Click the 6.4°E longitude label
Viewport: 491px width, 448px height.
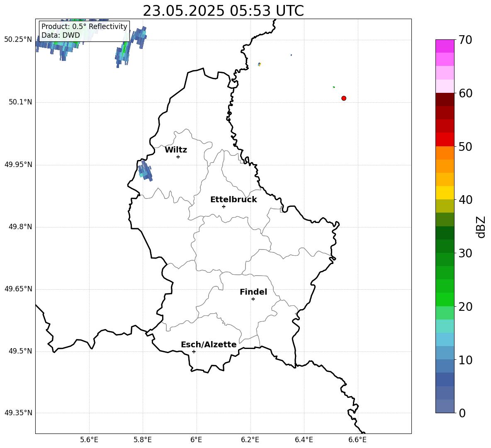pyautogui.click(x=304, y=440)
